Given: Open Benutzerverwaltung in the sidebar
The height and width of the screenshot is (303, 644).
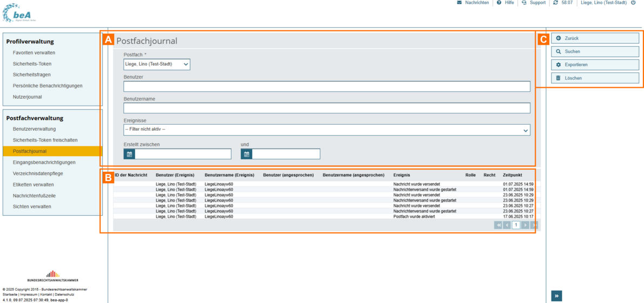Looking at the screenshot, I should (x=34, y=129).
